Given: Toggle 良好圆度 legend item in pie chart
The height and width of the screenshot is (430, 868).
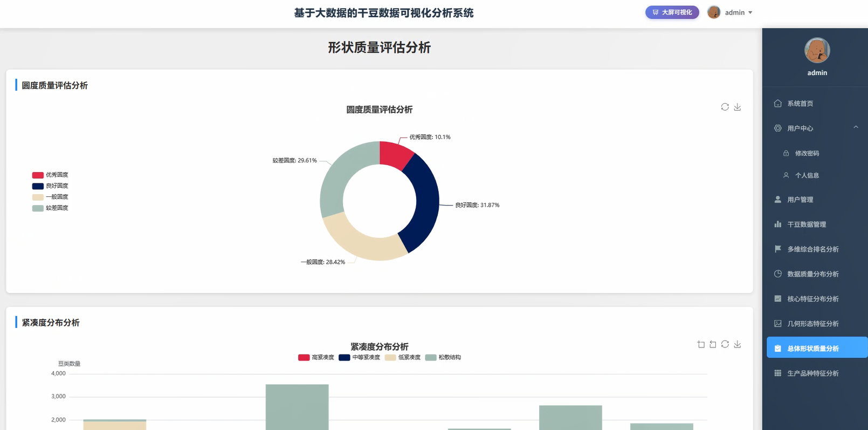Looking at the screenshot, I should pyautogui.click(x=50, y=186).
